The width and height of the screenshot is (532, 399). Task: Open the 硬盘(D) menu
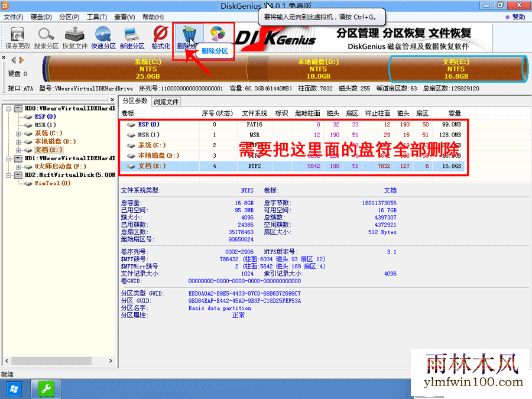coord(41,17)
